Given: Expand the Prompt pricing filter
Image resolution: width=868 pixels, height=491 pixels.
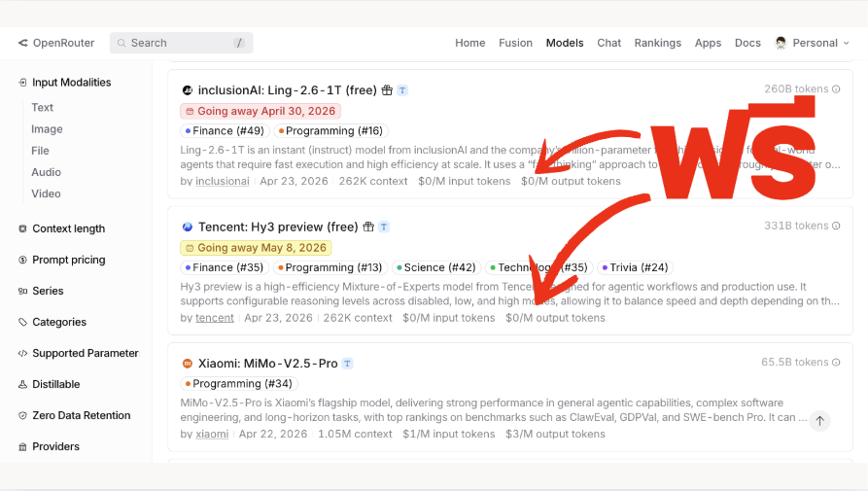Looking at the screenshot, I should 69,260.
